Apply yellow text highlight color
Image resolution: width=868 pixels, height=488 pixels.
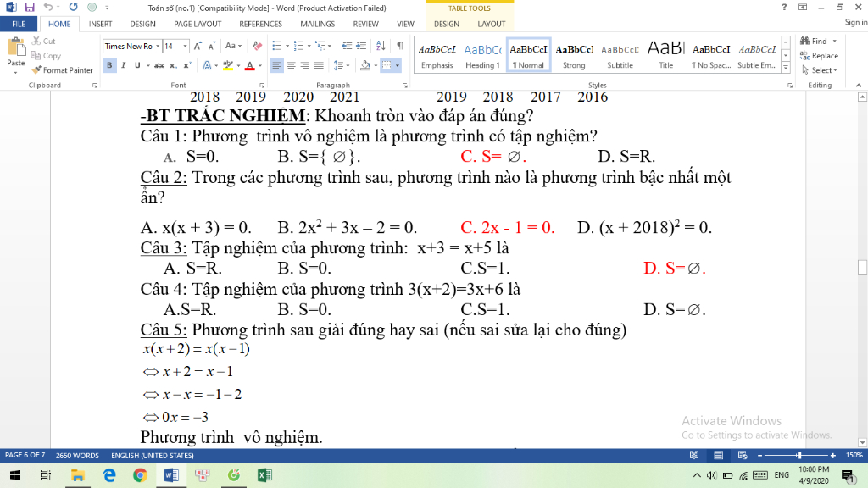[227, 65]
